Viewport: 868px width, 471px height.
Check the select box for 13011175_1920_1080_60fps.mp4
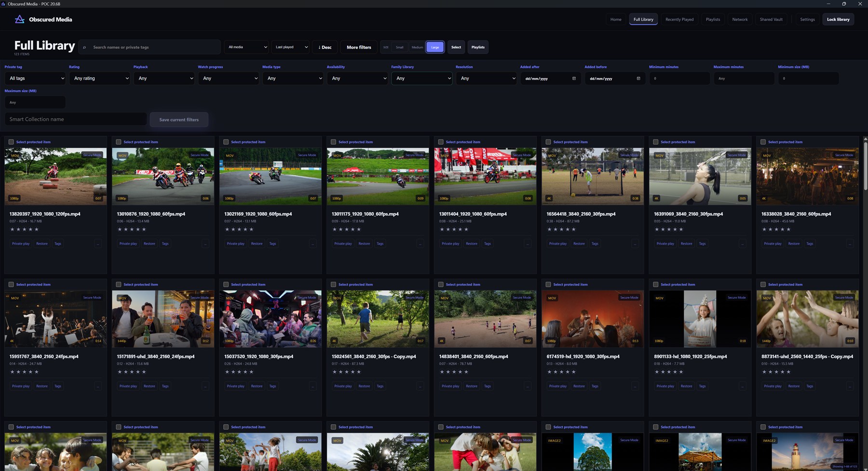click(333, 142)
